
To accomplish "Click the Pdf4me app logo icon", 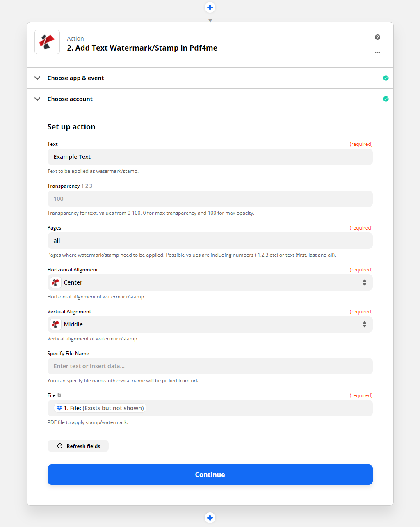I will click(47, 42).
